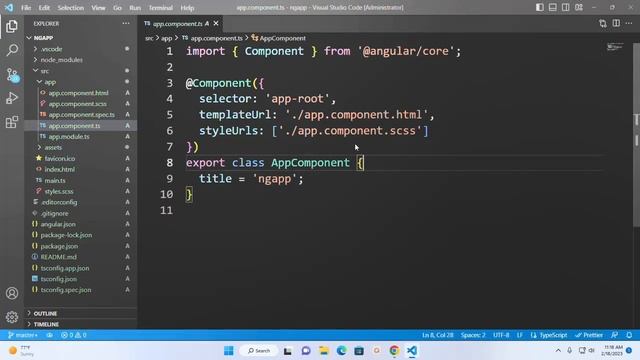640x360 pixels.
Task: Open the Windows Start button
Action: 229,351
